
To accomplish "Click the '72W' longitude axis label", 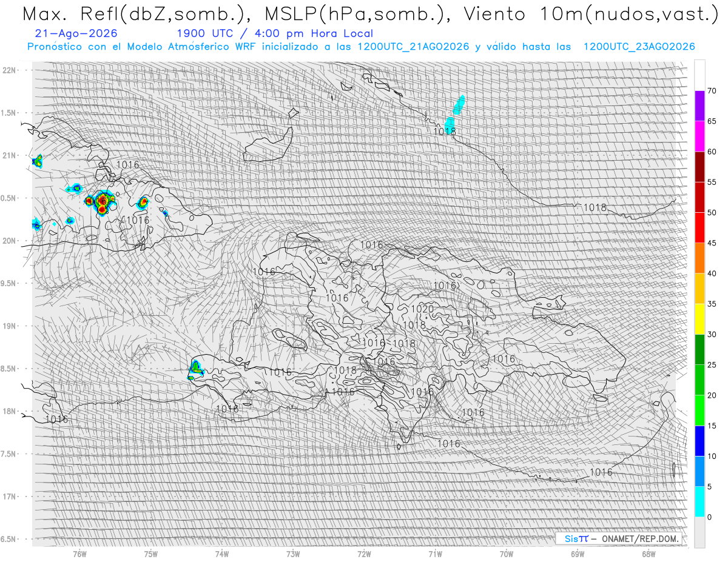I will tap(364, 554).
